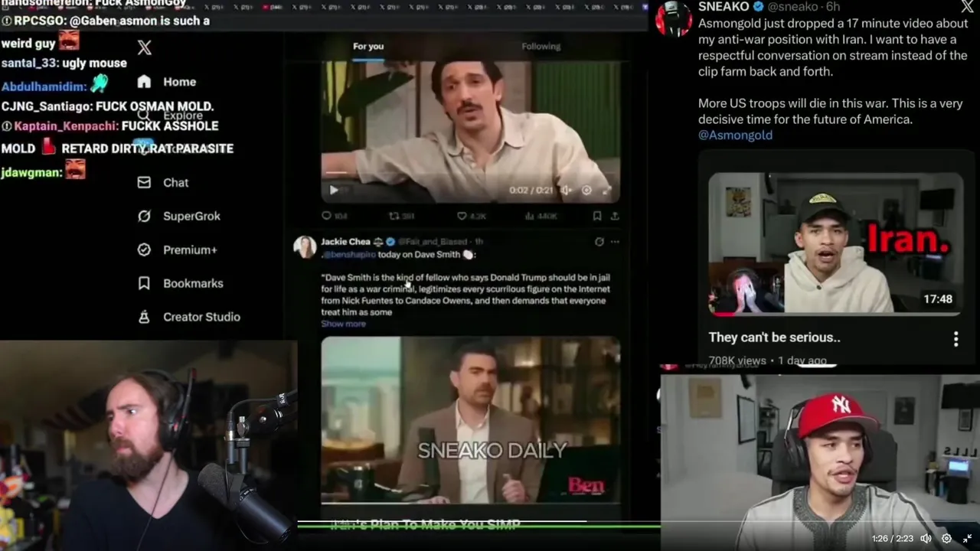Switch to the For you tab
The height and width of the screenshot is (551, 980).
click(x=368, y=47)
